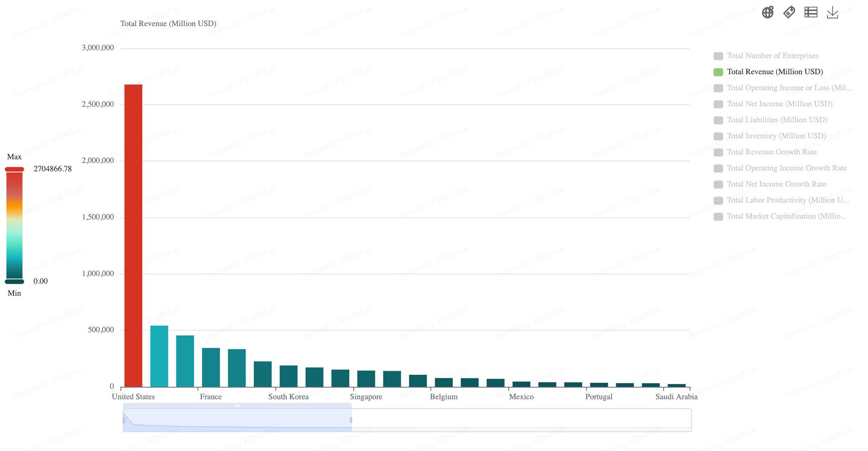
Task: Click the Max handle of color scale
Action: [x=14, y=169]
